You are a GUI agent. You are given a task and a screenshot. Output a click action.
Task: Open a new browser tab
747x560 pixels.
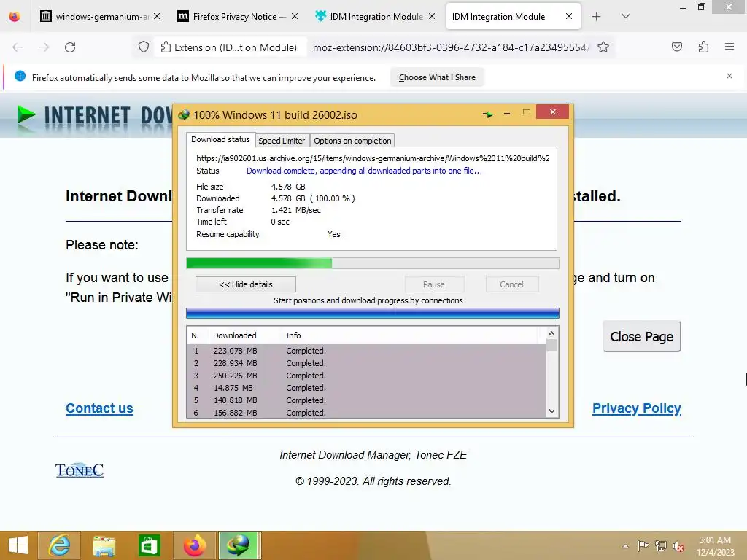pos(596,17)
